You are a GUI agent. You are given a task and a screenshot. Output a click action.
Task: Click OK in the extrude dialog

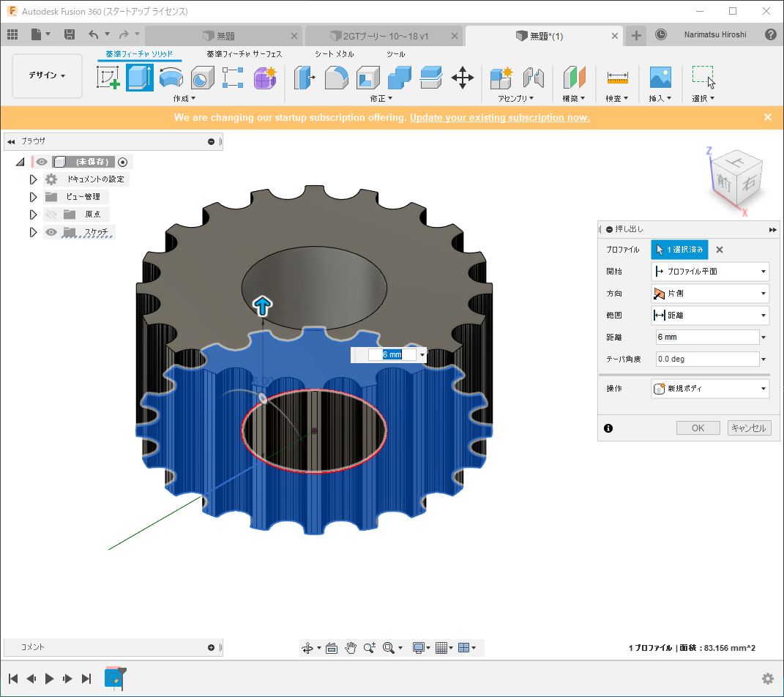click(x=698, y=428)
